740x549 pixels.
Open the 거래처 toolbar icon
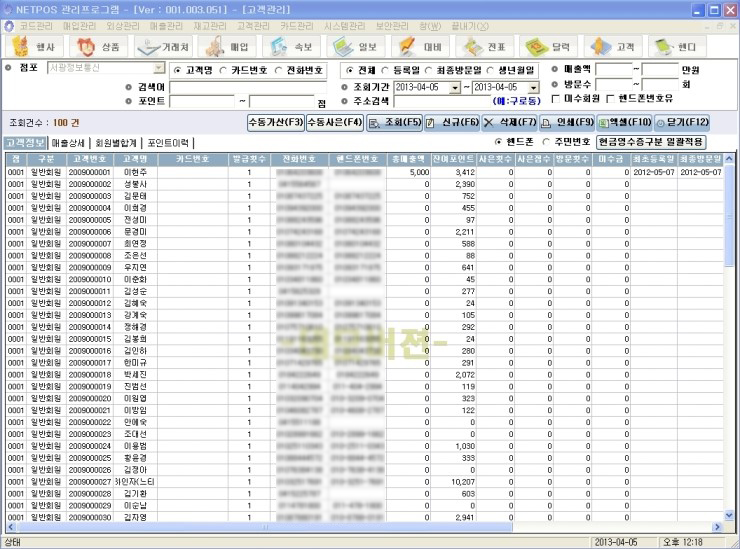tap(163, 47)
